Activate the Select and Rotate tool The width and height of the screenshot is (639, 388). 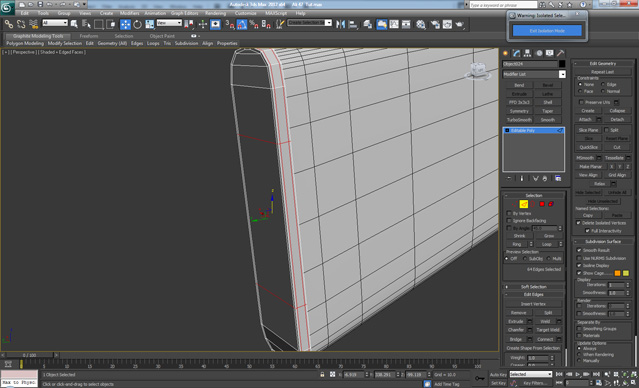click(x=137, y=24)
